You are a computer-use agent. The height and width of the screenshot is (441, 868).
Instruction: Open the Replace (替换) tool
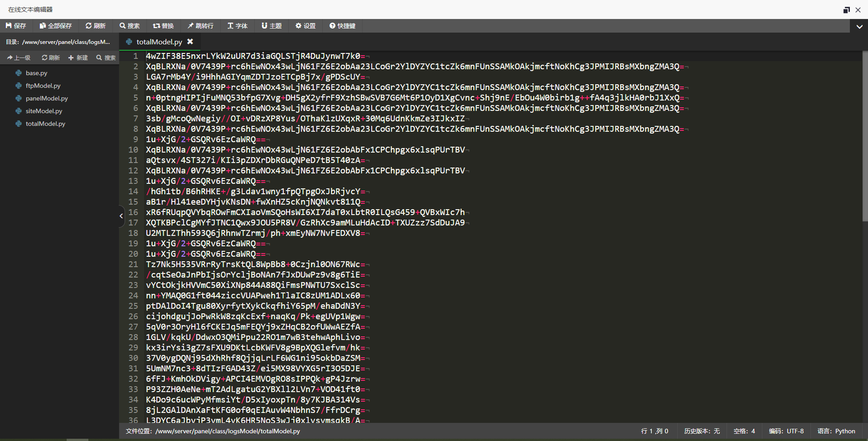coord(163,26)
